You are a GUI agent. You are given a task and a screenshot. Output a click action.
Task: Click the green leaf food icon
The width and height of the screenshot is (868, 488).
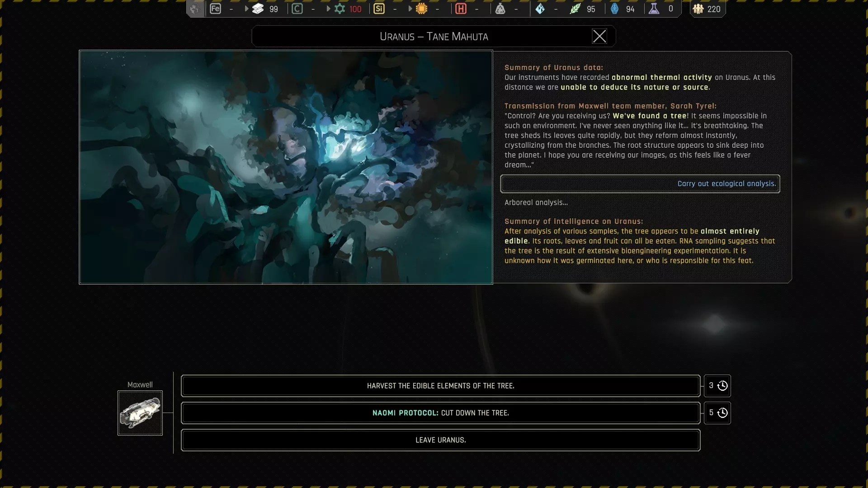[575, 9]
